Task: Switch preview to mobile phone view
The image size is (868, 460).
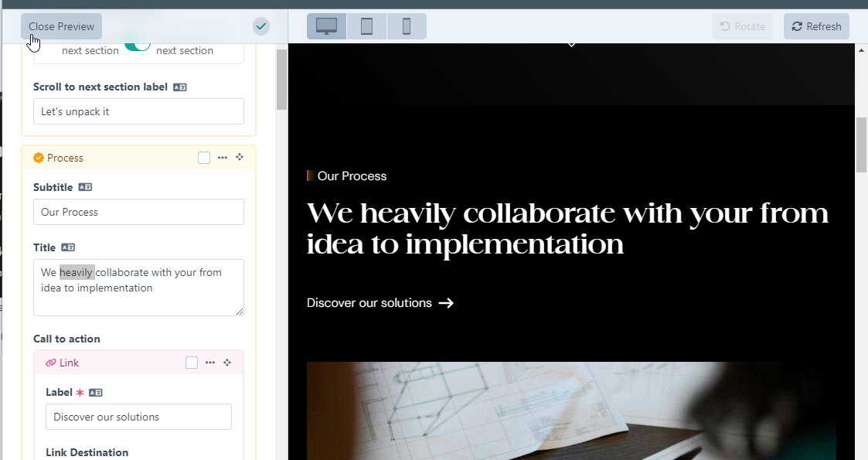Action: [407, 26]
